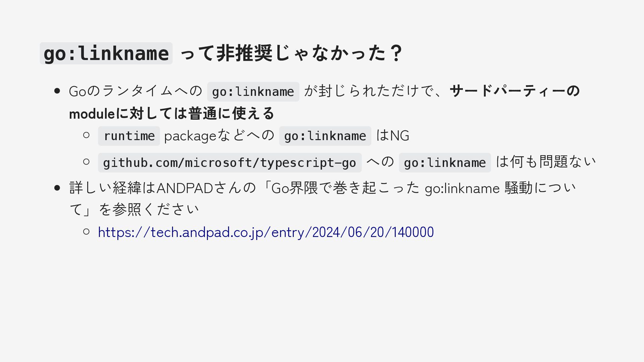Open the tech.andpad.co.jp article link
The width and height of the screenshot is (644, 362).
(266, 232)
